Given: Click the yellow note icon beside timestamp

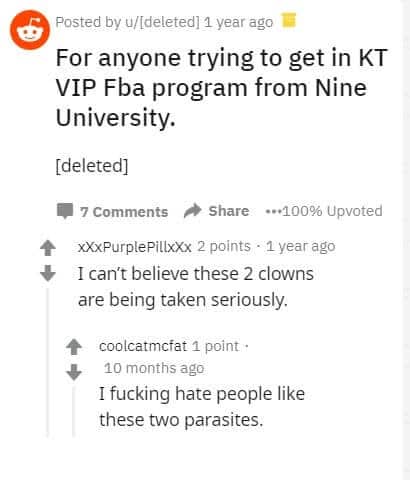Looking at the screenshot, I should click(289, 20).
